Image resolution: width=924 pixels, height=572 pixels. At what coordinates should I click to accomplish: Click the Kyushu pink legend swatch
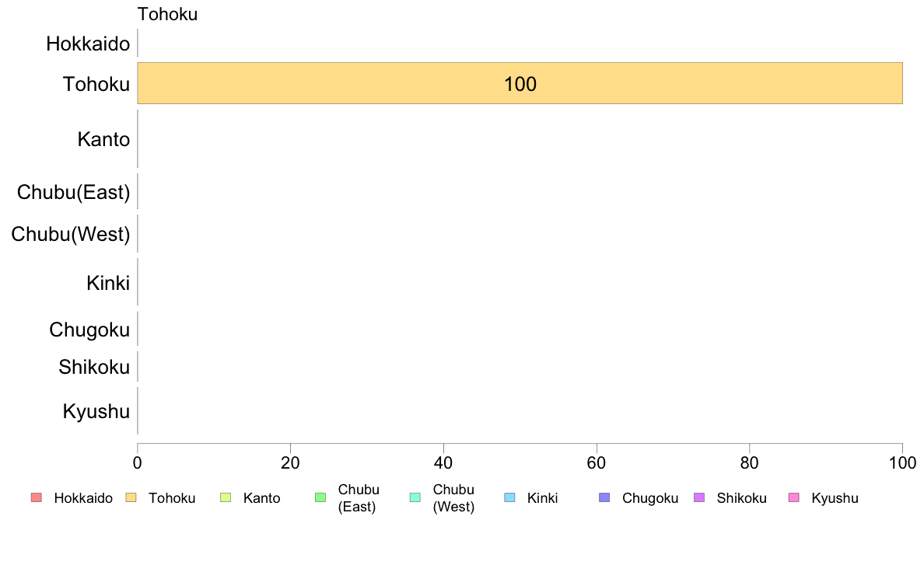point(794,497)
